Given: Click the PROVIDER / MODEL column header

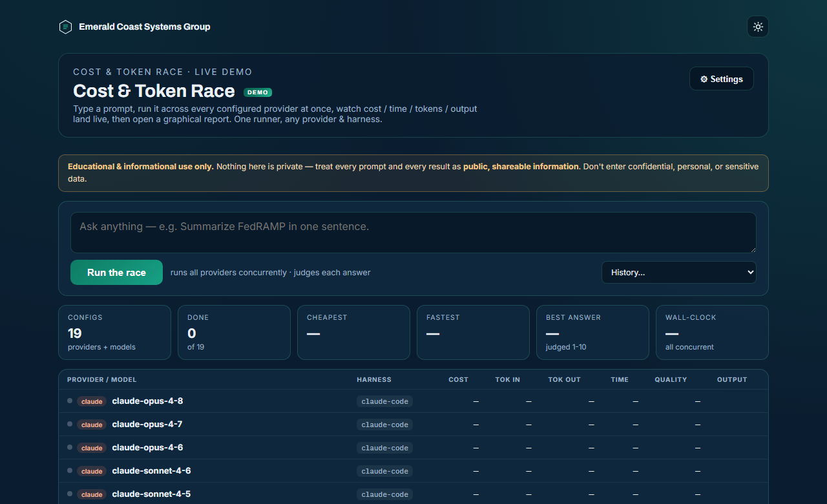Looking at the screenshot, I should click(x=102, y=380).
